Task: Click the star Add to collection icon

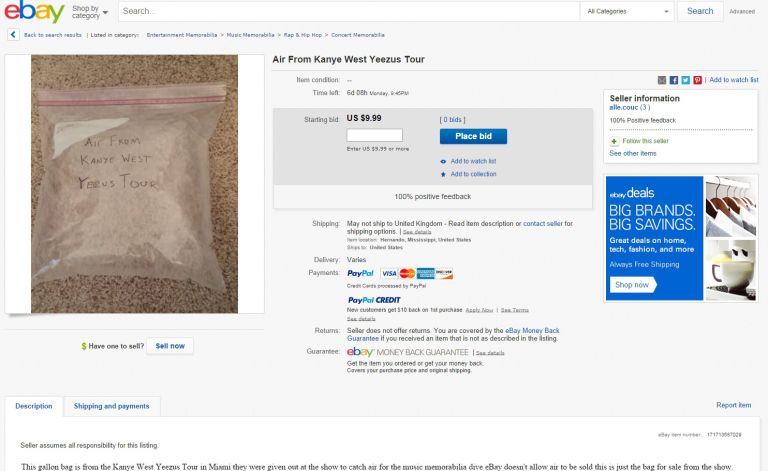Action: (x=443, y=174)
